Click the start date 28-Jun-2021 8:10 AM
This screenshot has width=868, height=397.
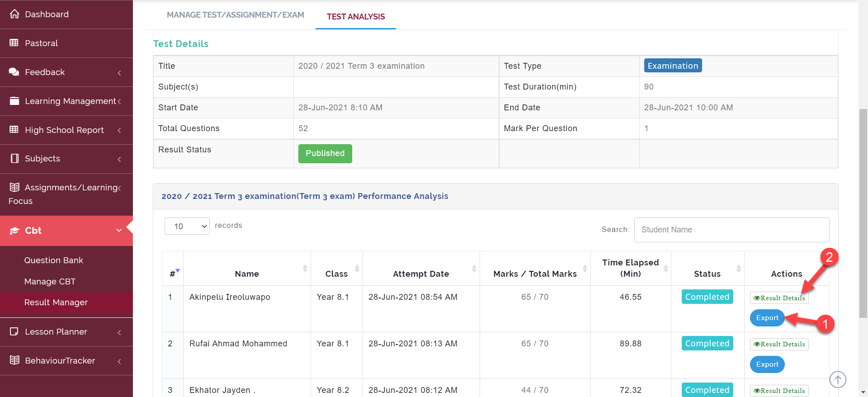coord(340,108)
